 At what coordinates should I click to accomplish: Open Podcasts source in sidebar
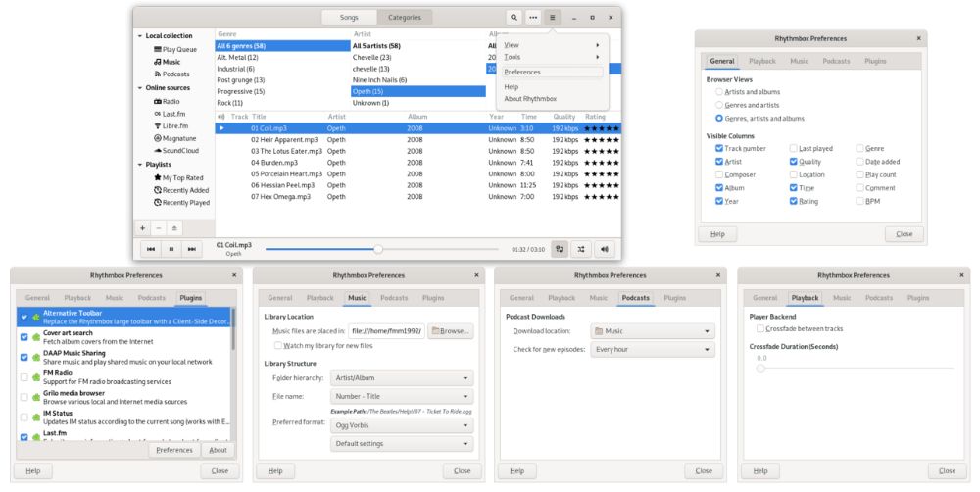click(x=171, y=74)
